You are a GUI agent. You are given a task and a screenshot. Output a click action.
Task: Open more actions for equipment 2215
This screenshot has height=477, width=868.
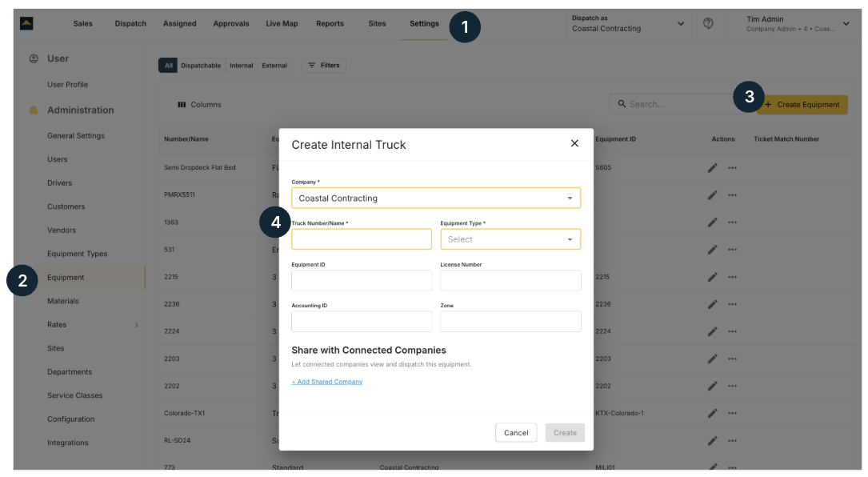pos(732,277)
